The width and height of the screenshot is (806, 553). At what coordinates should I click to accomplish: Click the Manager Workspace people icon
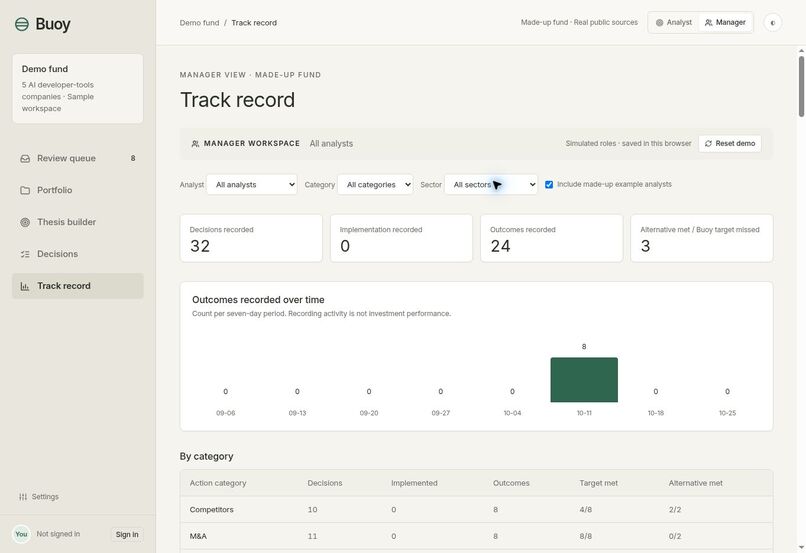pyautogui.click(x=195, y=143)
